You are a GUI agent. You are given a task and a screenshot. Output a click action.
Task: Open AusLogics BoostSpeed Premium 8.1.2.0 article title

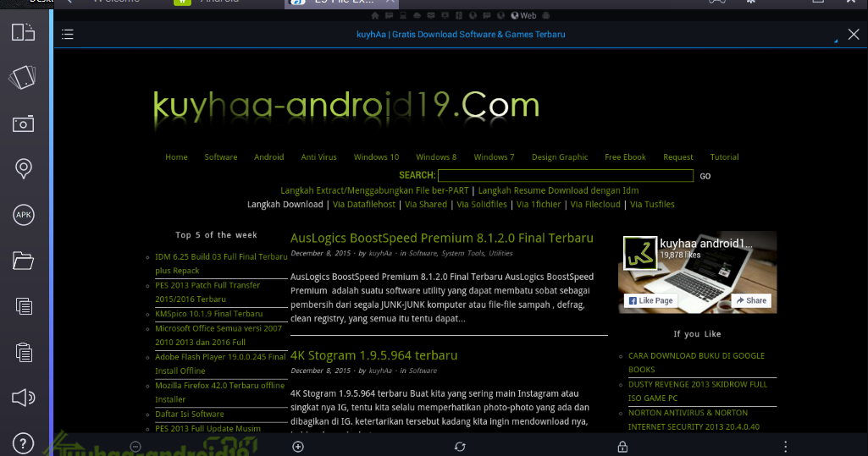pyautogui.click(x=442, y=239)
